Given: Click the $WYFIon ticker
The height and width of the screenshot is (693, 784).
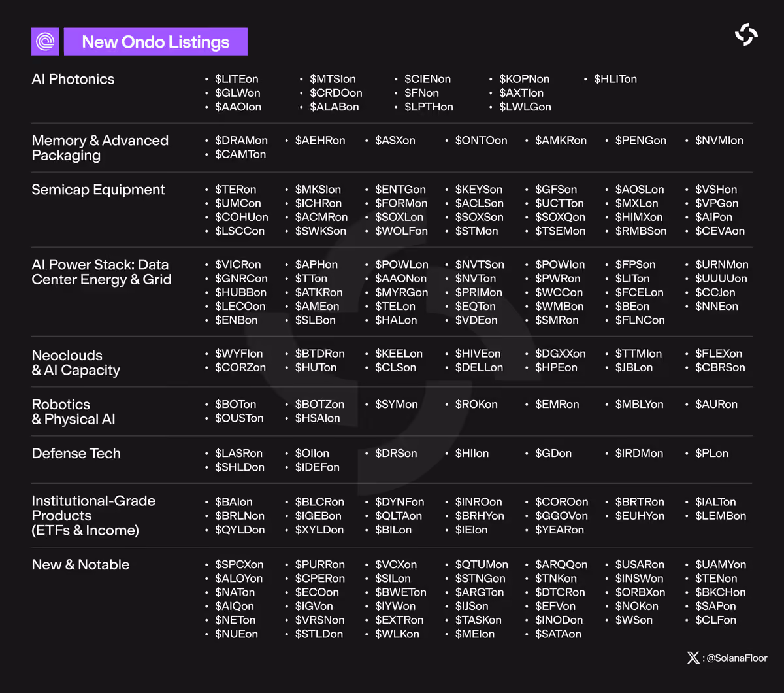Looking at the screenshot, I should [239, 354].
